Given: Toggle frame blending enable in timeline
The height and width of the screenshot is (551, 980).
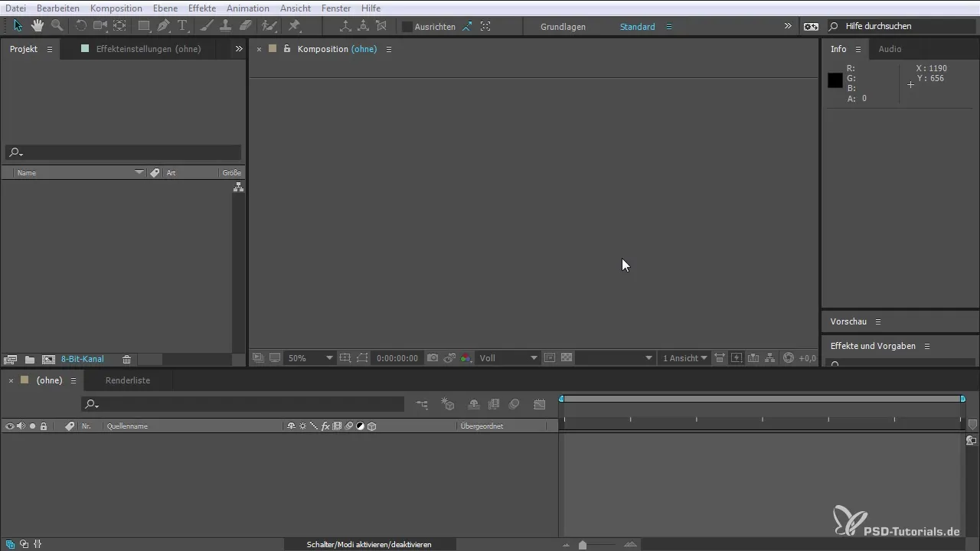Looking at the screenshot, I should pos(494,404).
